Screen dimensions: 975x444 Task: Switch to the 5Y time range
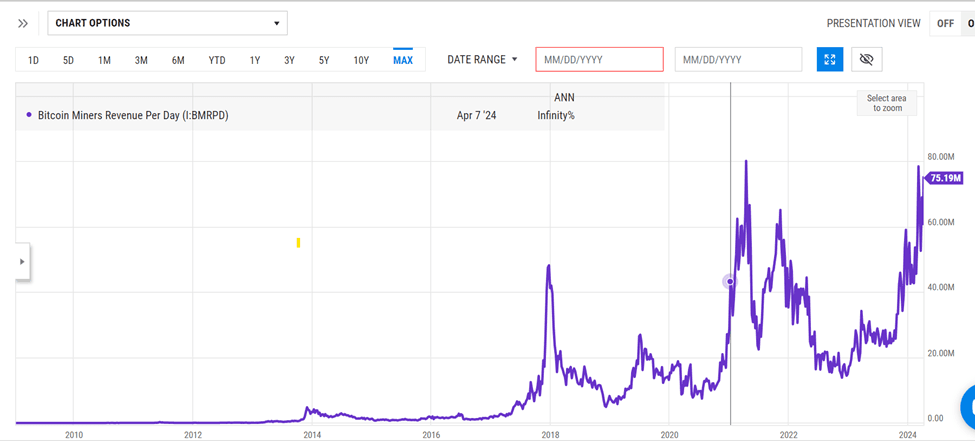[x=324, y=61]
